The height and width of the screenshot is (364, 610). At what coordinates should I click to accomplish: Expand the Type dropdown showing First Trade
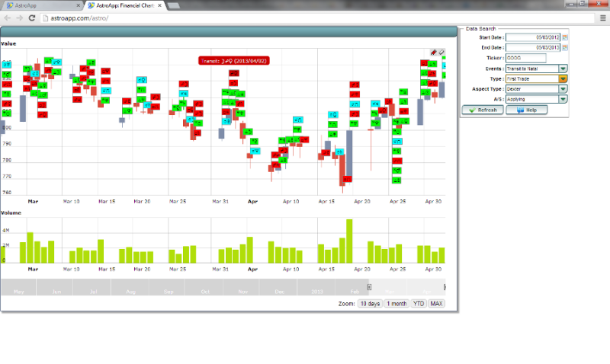click(563, 78)
